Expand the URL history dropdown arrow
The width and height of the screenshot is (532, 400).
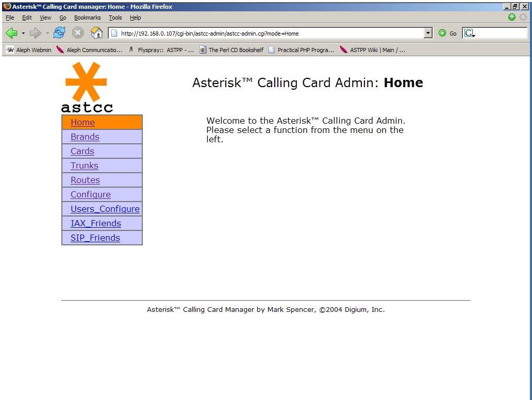click(428, 33)
